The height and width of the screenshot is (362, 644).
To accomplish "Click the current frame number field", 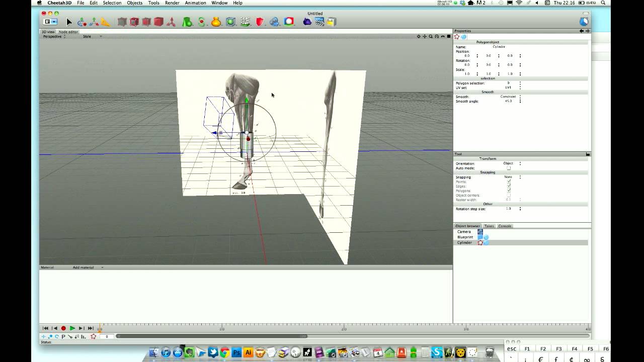I will pos(107,336).
